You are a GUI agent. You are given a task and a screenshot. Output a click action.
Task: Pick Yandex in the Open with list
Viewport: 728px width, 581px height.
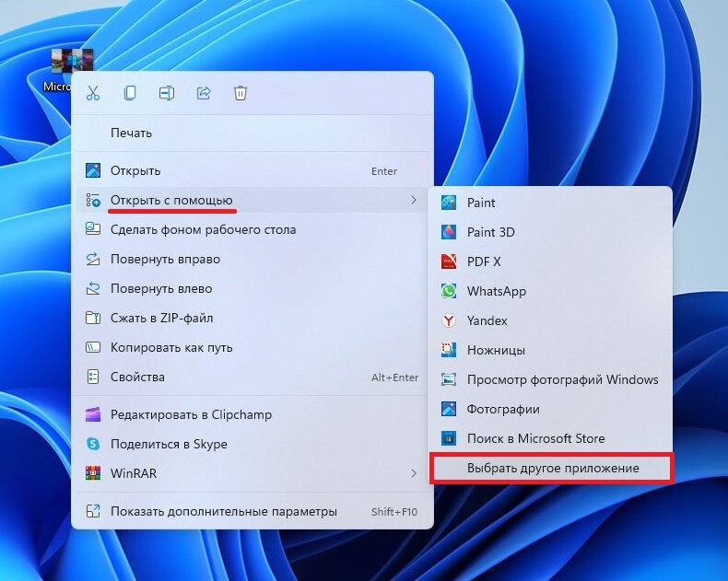pos(550,320)
